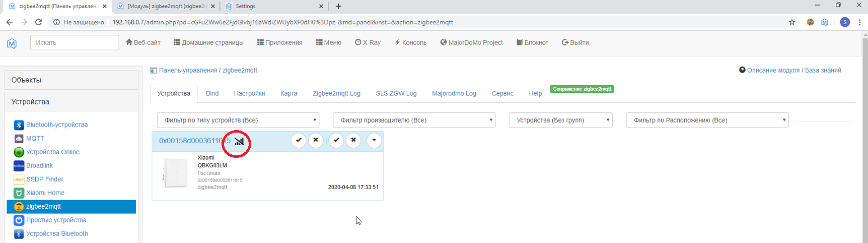Click the Broadlink icon in sidebar
The width and height of the screenshot is (868, 243).
pos(19,166)
